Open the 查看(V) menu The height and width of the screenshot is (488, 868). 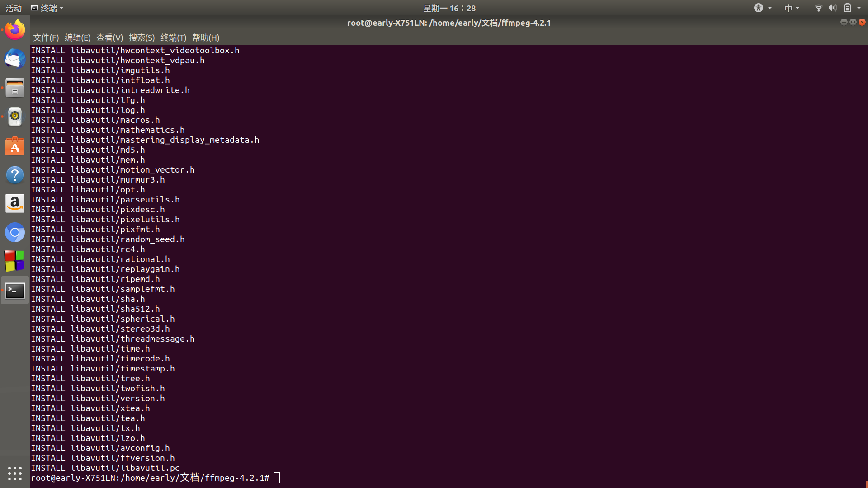tap(109, 38)
